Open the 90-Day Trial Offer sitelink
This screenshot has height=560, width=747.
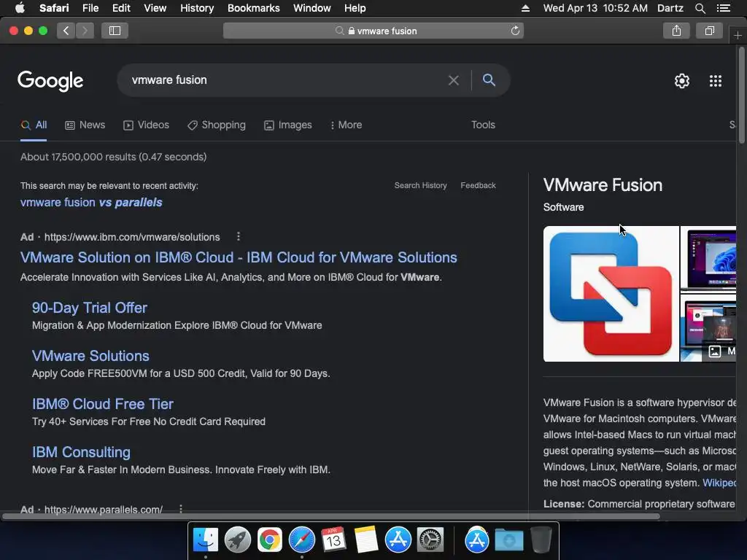[89, 308]
